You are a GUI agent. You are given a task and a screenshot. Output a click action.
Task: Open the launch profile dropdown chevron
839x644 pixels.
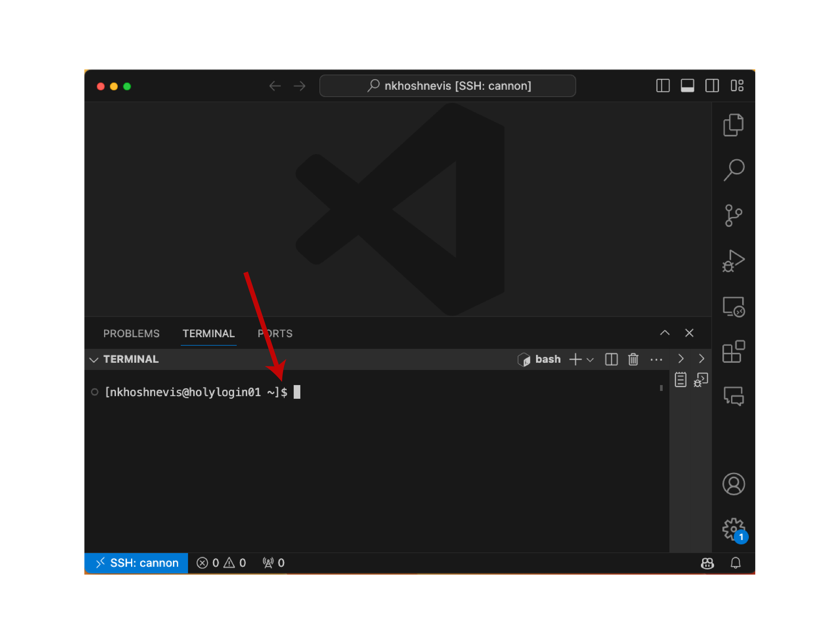point(590,360)
